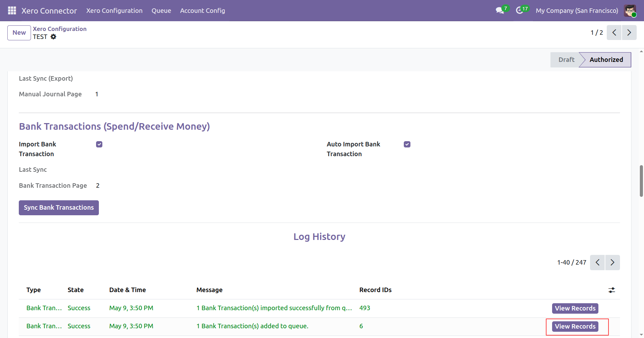This screenshot has width=644, height=338.
Task: Open the conversations messages icon
Action: (x=500, y=10)
